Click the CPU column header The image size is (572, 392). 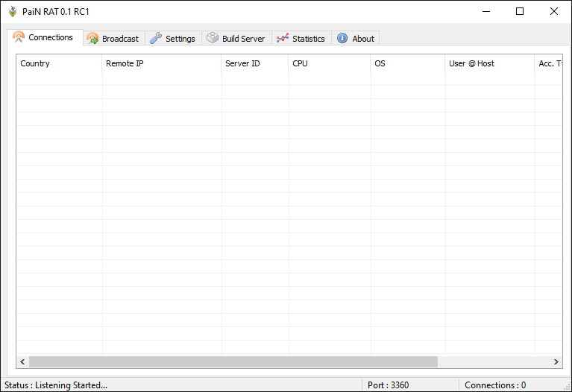pyautogui.click(x=329, y=63)
